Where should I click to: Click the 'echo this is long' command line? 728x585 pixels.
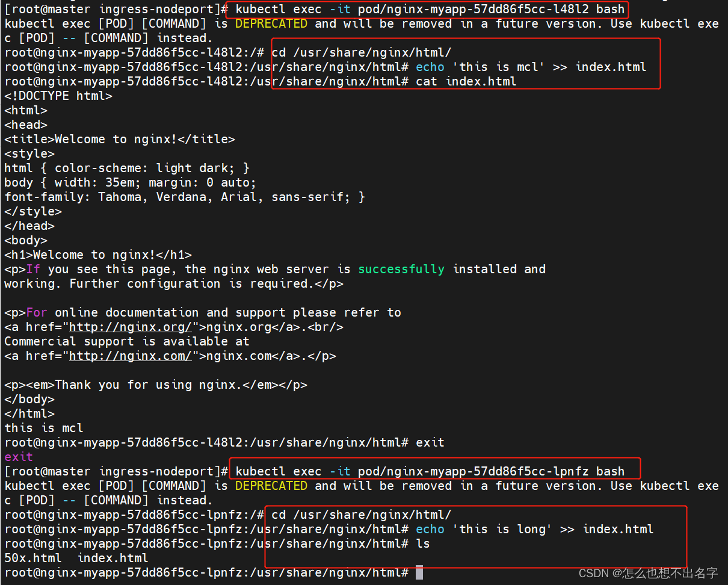tap(534, 529)
